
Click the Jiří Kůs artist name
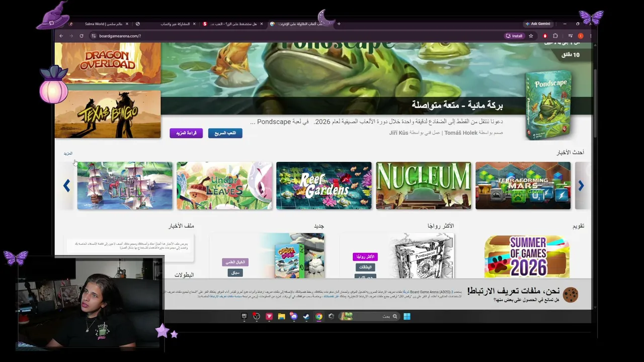pos(398,133)
